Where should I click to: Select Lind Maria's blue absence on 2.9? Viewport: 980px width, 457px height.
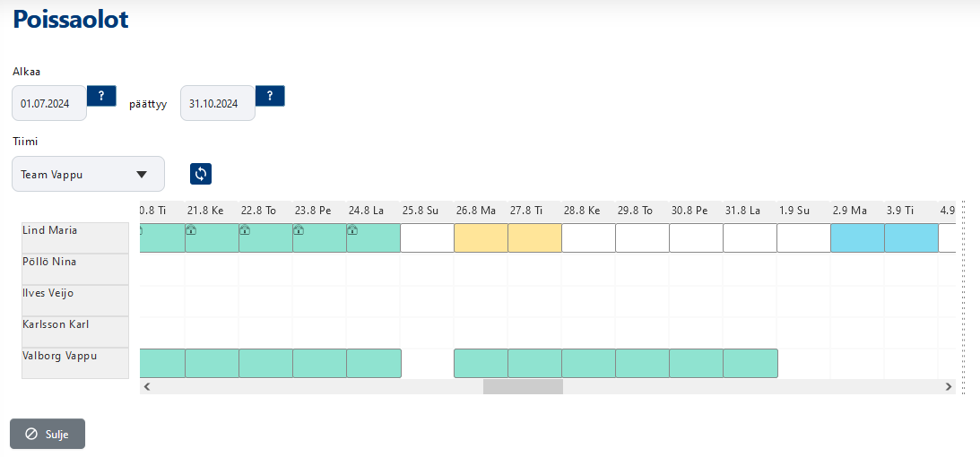coord(857,238)
